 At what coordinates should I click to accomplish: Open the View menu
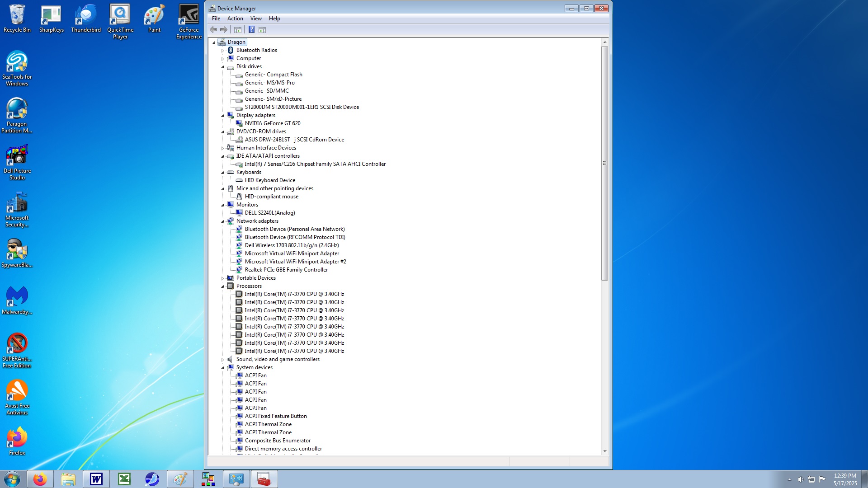pos(256,19)
